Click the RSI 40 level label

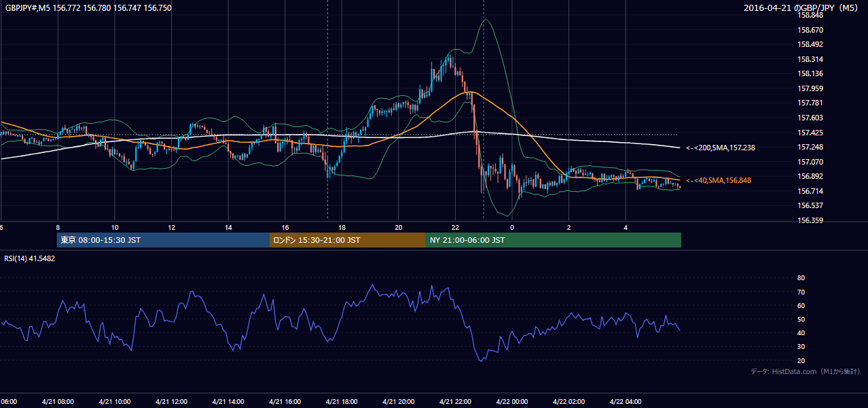(801, 333)
